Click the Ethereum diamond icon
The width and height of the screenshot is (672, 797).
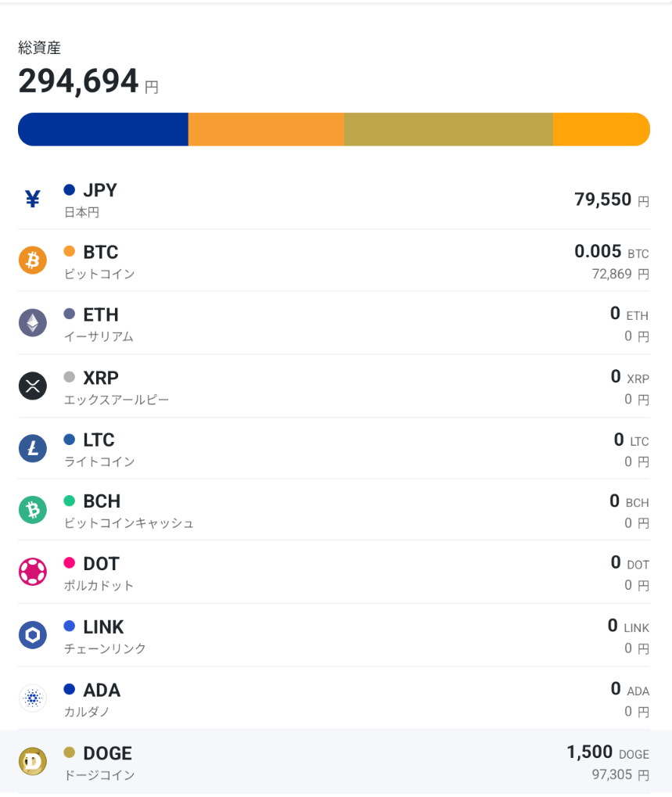[33, 323]
